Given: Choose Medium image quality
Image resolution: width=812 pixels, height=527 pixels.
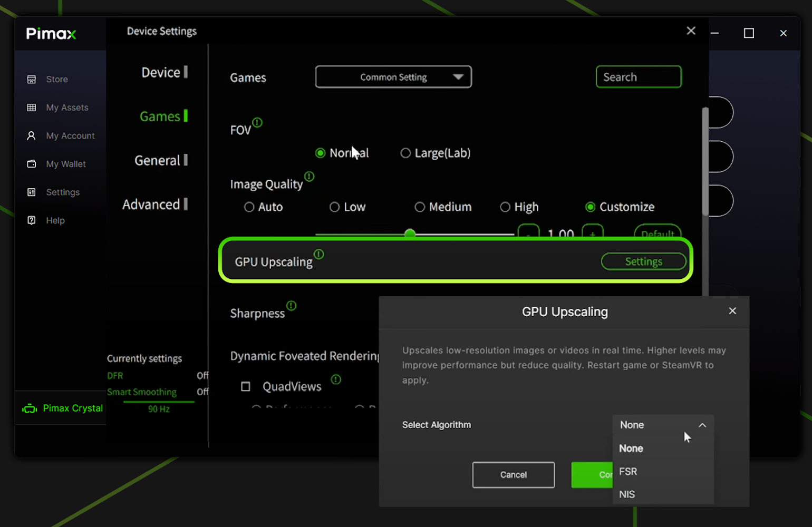Looking at the screenshot, I should 420,207.
